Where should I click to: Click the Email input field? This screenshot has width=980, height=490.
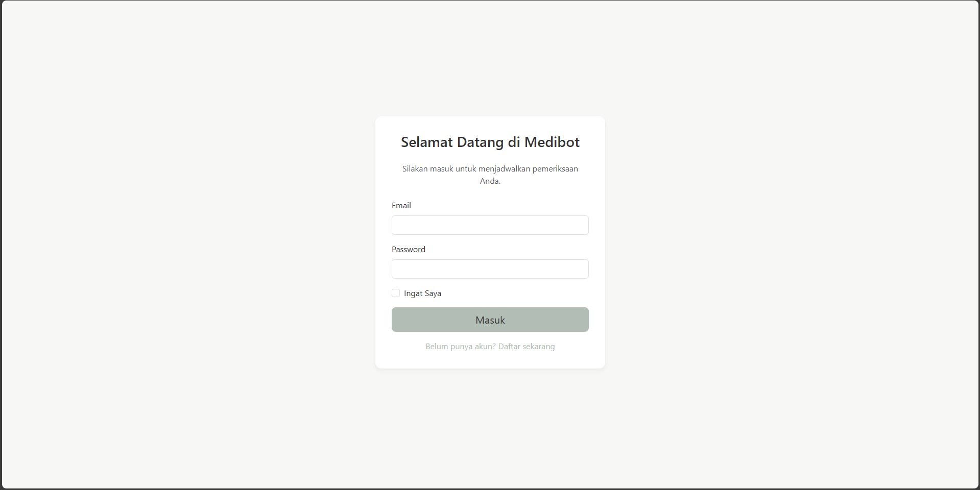tap(490, 225)
